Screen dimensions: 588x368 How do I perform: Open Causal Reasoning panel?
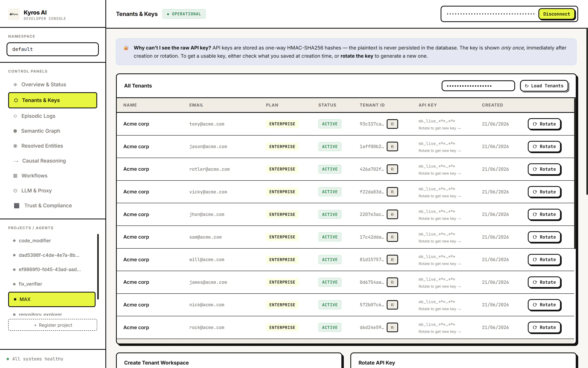click(x=53, y=161)
